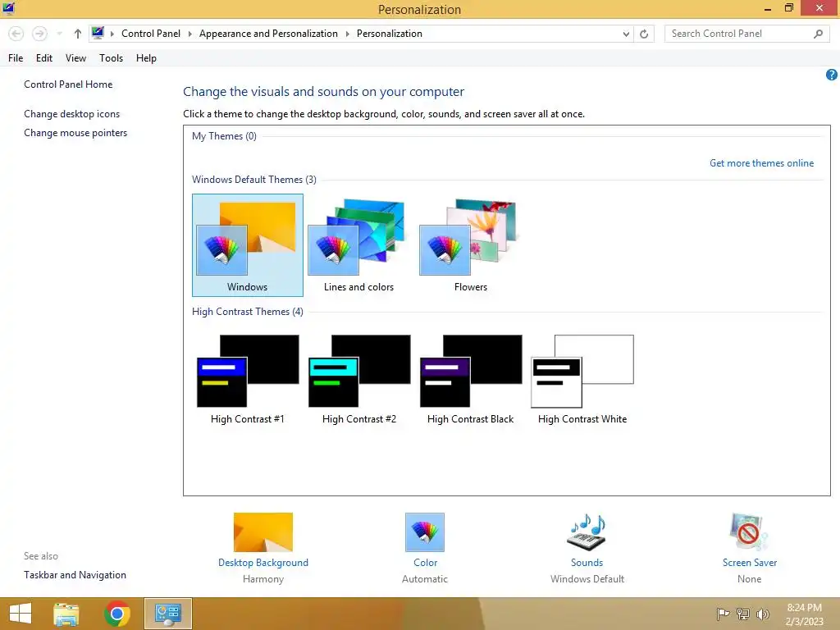The width and height of the screenshot is (840, 630).
Task: Click High Contrast Themes (4) heading
Action: [248, 311]
